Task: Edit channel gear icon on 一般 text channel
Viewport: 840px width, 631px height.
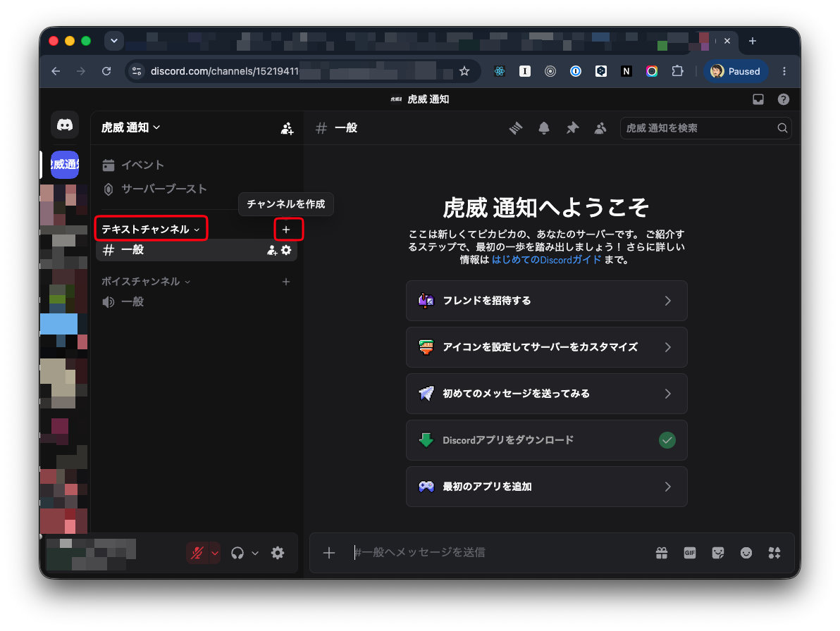Action: 286,250
